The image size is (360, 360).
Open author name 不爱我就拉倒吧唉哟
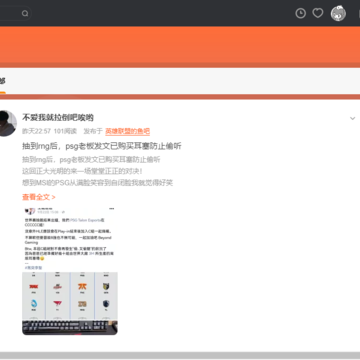click(x=58, y=117)
